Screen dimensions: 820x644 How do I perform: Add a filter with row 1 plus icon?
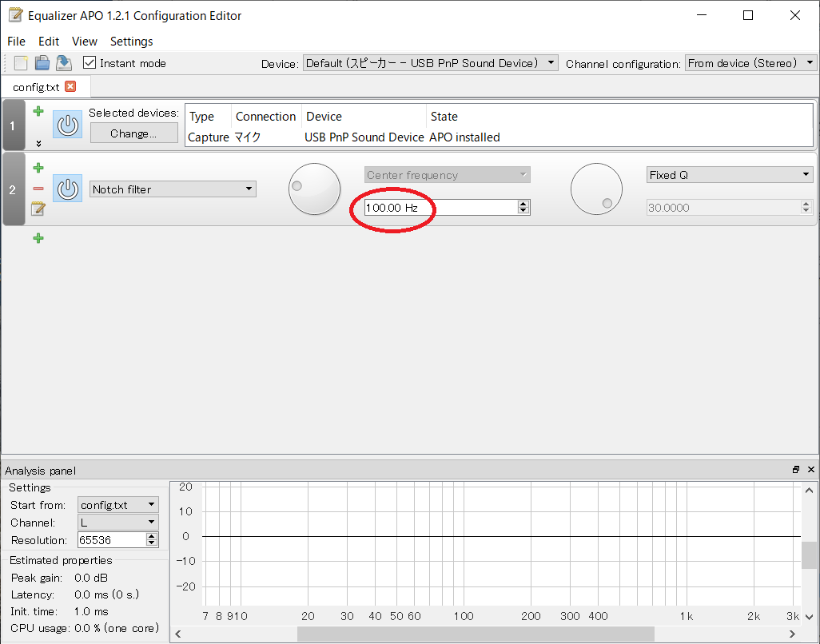[x=38, y=111]
